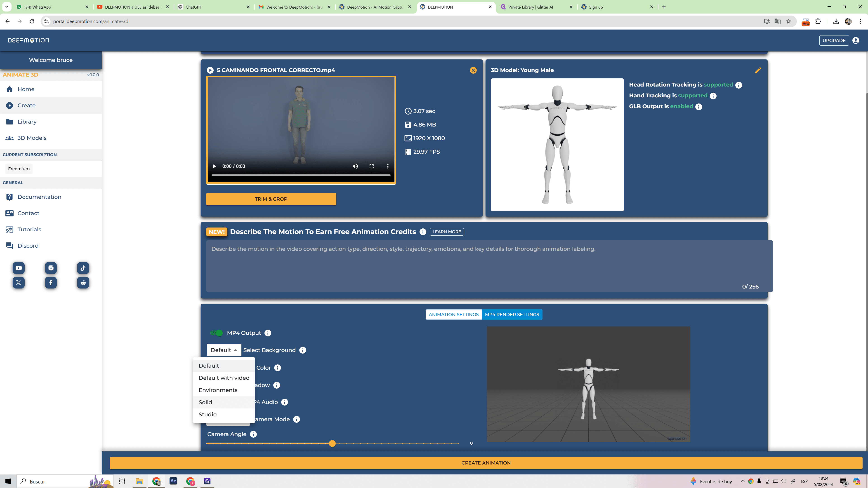Choose Environments background option
The image size is (868, 488).
point(224,390)
